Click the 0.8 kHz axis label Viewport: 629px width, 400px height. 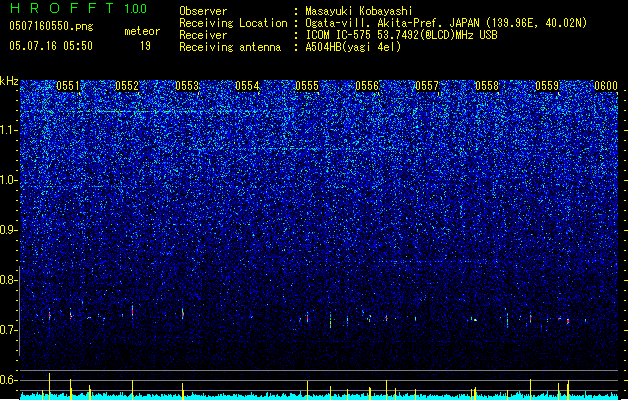[x=9, y=280]
